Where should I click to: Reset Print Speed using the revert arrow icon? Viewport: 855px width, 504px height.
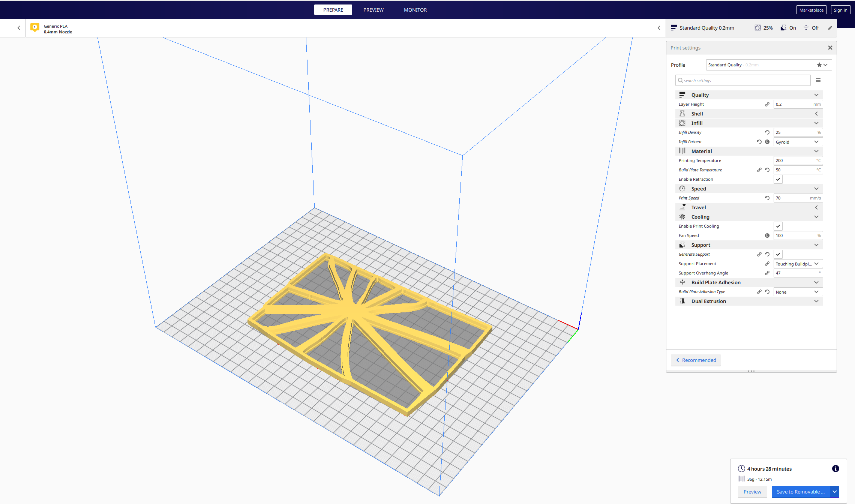(767, 198)
